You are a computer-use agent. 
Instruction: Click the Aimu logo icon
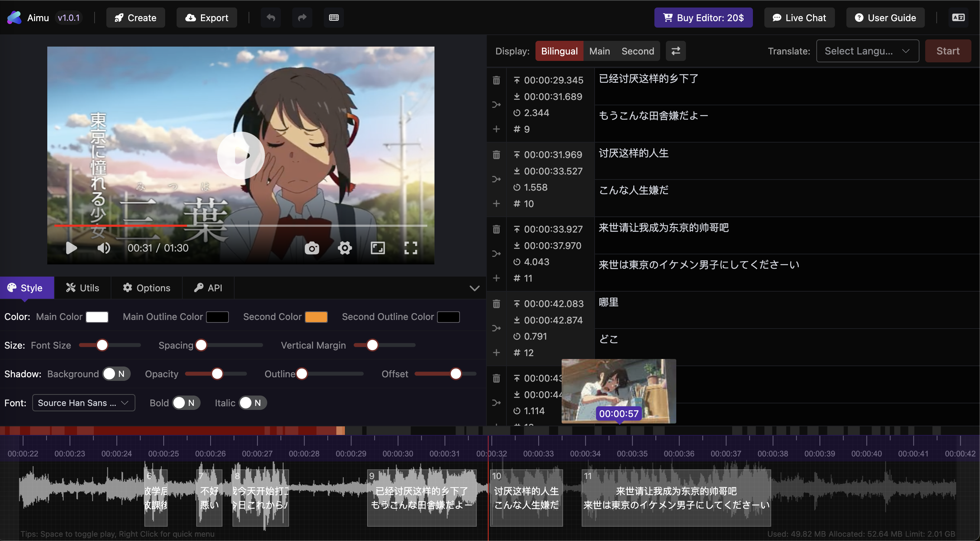(14, 18)
